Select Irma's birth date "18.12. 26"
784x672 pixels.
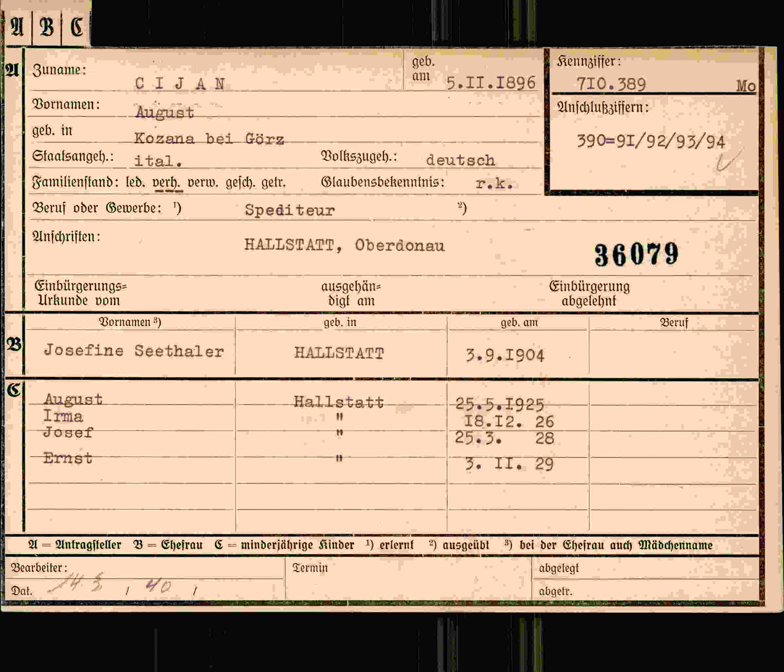(509, 421)
